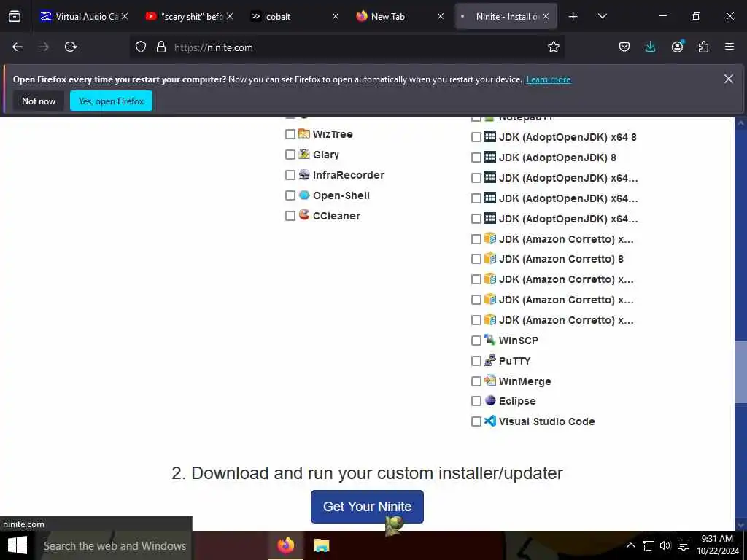Check the WizTree checkbox
The height and width of the screenshot is (560, 747).
(x=290, y=134)
